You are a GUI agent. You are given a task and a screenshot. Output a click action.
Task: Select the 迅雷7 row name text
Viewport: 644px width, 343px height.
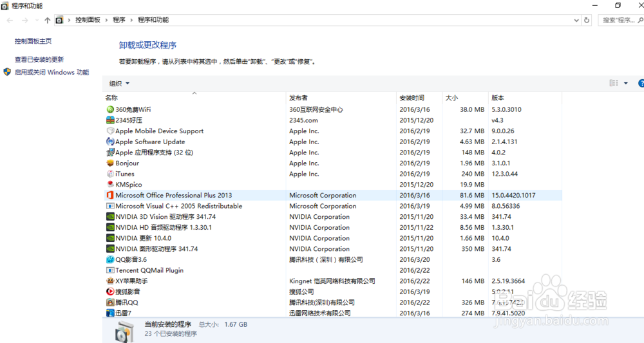point(123,313)
